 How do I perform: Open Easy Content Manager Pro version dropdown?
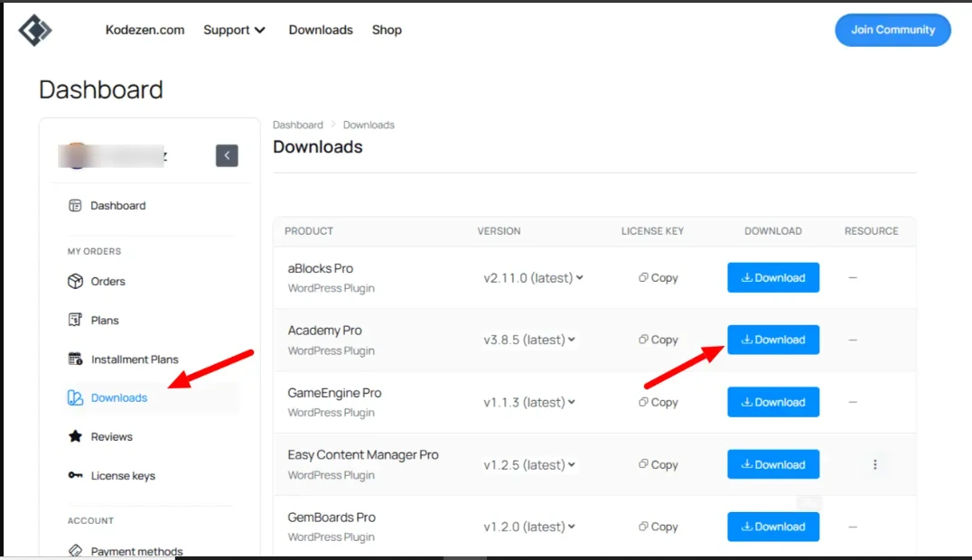click(529, 464)
